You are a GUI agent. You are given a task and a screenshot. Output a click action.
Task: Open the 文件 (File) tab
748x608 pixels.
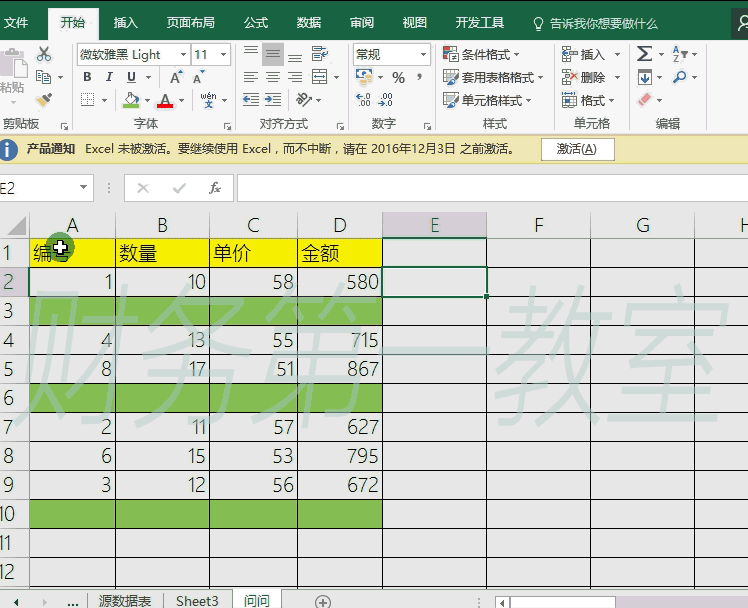point(16,22)
